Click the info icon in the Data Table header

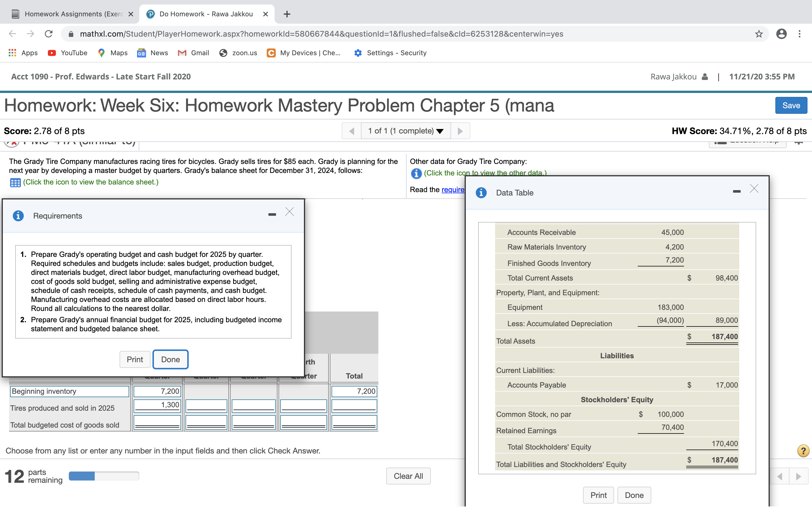[481, 193]
